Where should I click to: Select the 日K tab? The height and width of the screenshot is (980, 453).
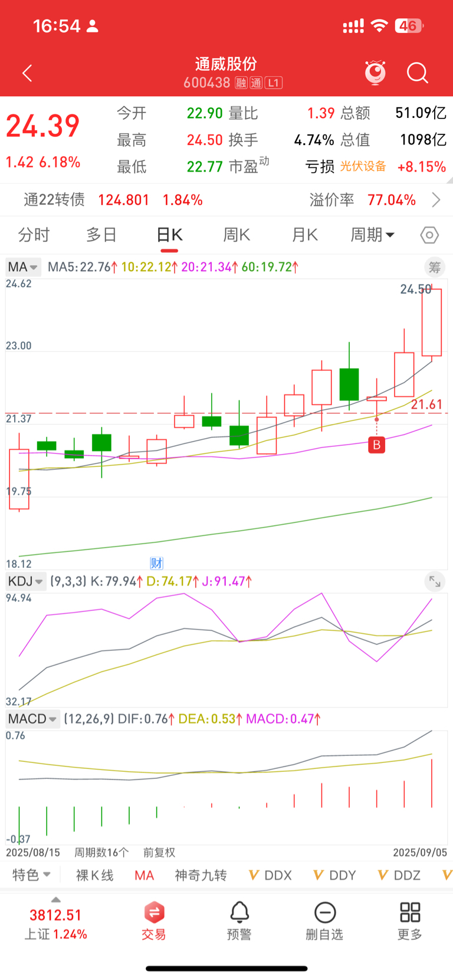(x=169, y=235)
